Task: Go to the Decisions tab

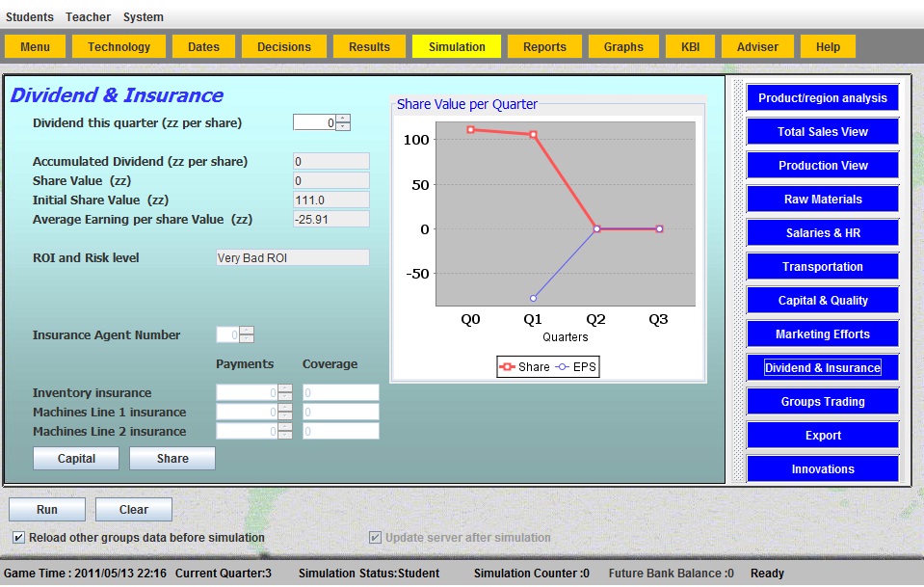Action: (284, 46)
